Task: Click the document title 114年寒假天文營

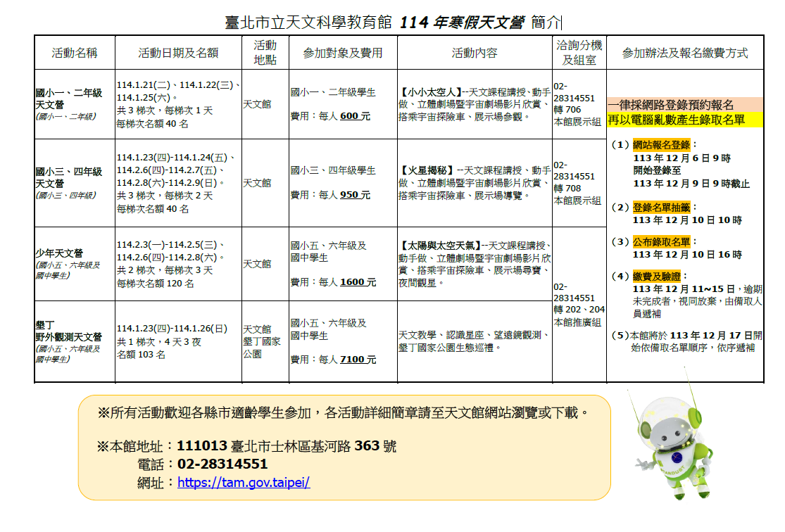Action: click(x=461, y=22)
